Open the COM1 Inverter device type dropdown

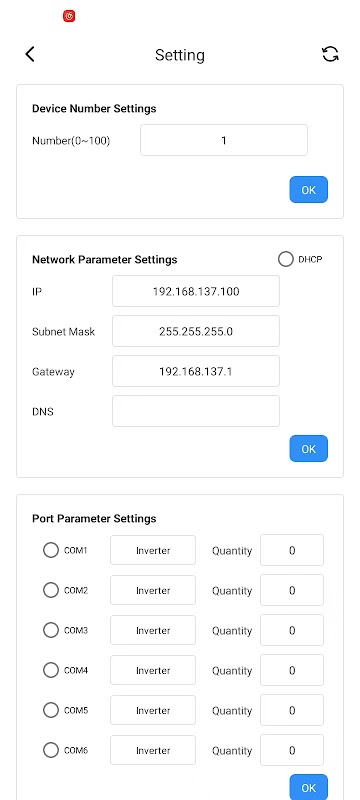153,550
